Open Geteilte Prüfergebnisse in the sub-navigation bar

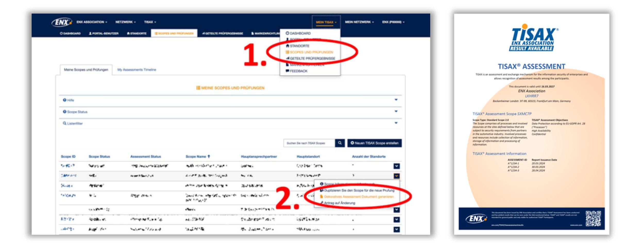223,33
